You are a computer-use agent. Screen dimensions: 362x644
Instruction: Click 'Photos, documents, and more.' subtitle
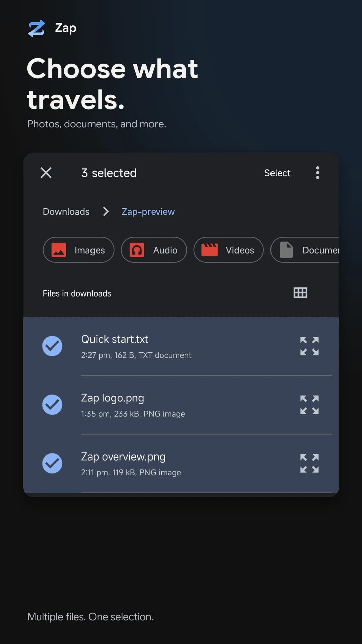coord(97,124)
